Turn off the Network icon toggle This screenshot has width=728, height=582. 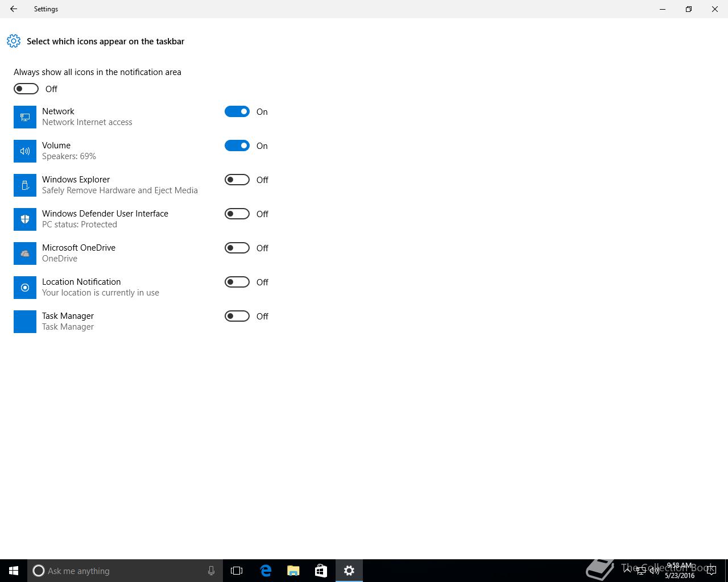pos(237,111)
